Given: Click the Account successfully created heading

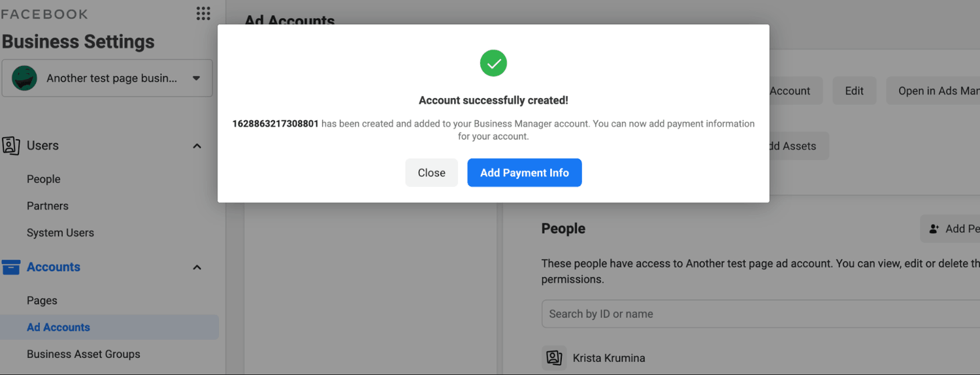Looking at the screenshot, I should coord(493,101).
